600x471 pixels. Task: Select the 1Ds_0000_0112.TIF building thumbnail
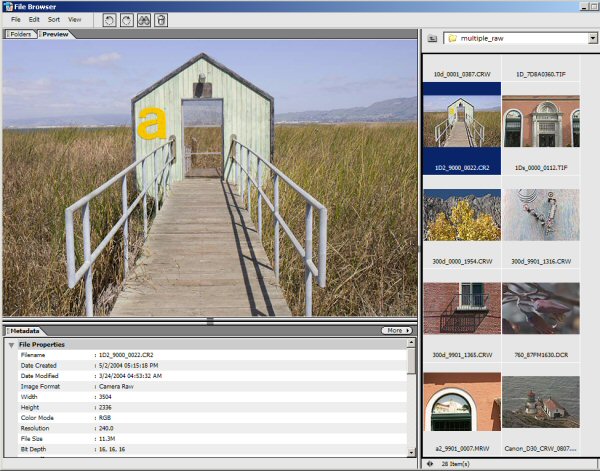click(541, 121)
